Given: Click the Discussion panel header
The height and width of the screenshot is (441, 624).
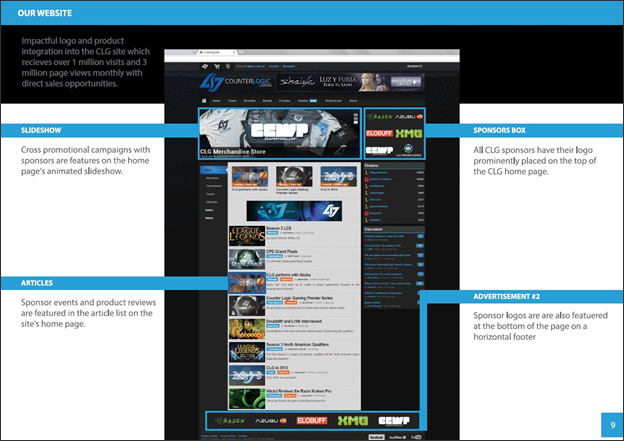Looking at the screenshot, I should 394,229.
